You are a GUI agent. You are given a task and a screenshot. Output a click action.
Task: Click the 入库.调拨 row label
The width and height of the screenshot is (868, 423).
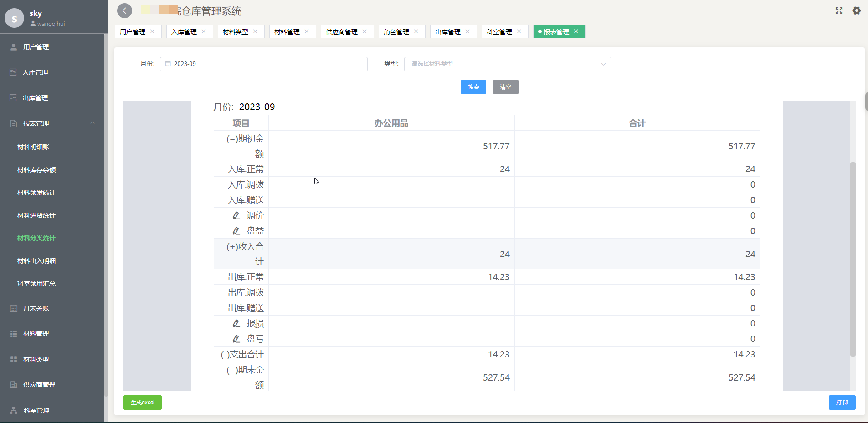pyautogui.click(x=246, y=184)
